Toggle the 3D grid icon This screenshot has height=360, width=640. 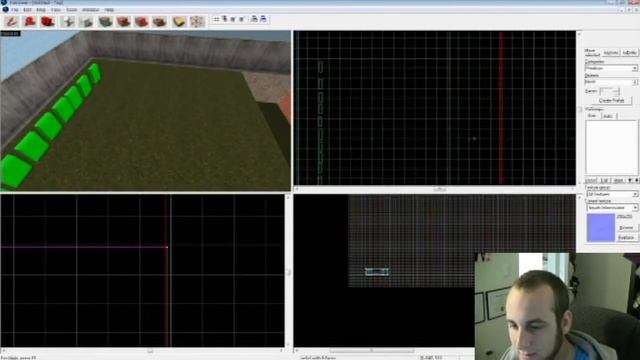click(224, 19)
